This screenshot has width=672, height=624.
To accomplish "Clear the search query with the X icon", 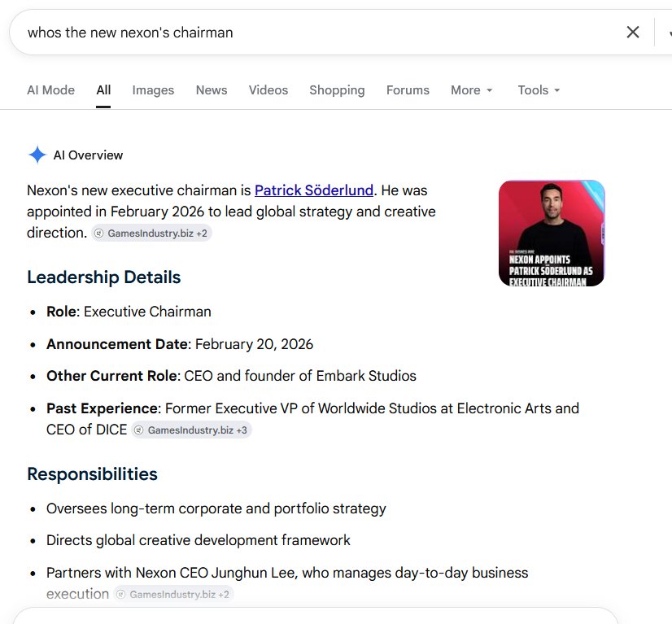I will pos(633,33).
